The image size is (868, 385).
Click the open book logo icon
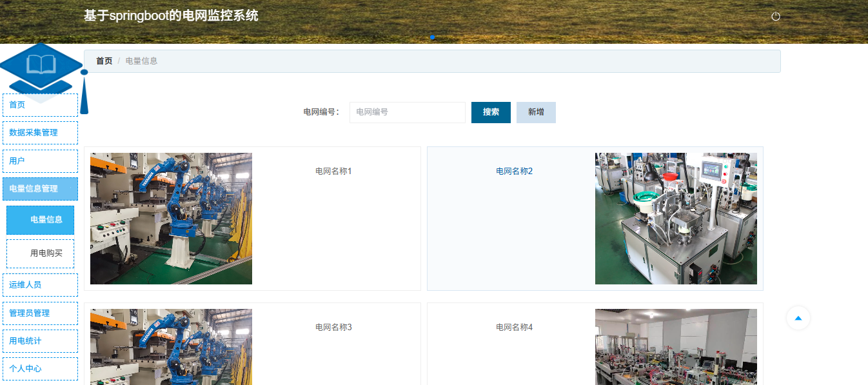(41, 64)
